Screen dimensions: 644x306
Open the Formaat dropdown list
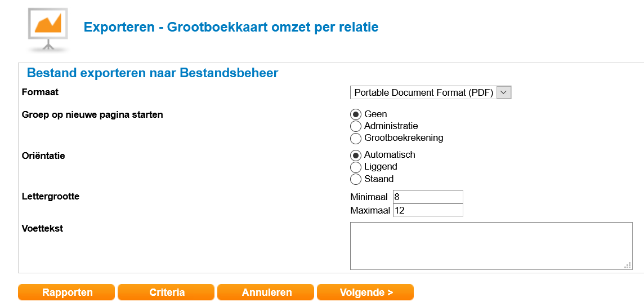tap(430, 93)
